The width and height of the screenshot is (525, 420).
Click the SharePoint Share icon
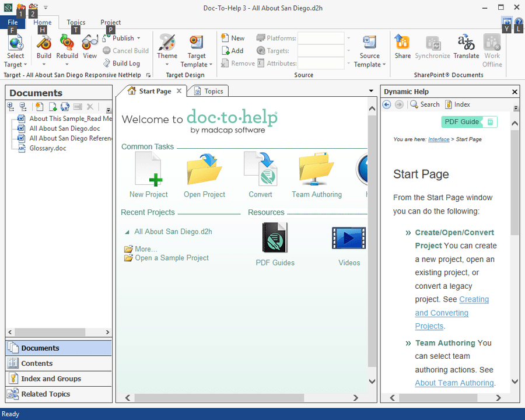pyautogui.click(x=402, y=42)
